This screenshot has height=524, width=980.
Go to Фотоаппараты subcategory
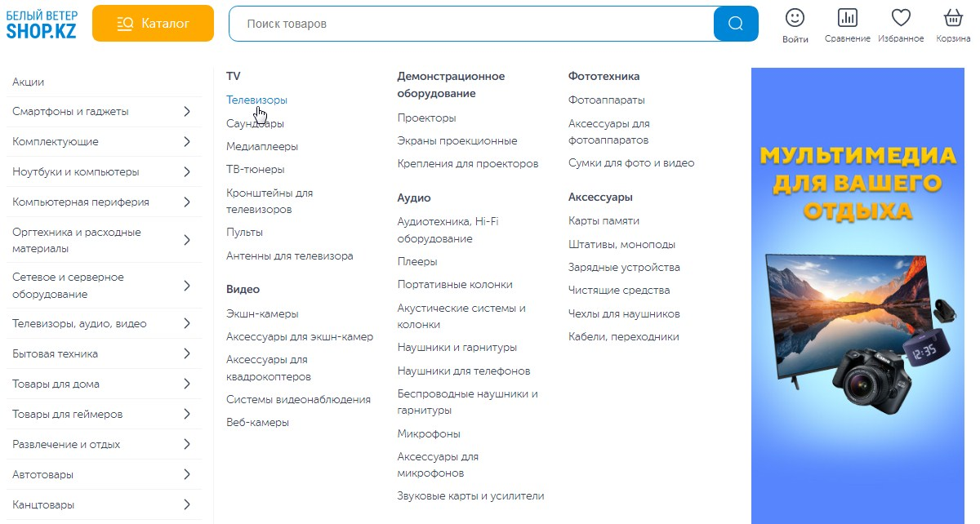(606, 100)
